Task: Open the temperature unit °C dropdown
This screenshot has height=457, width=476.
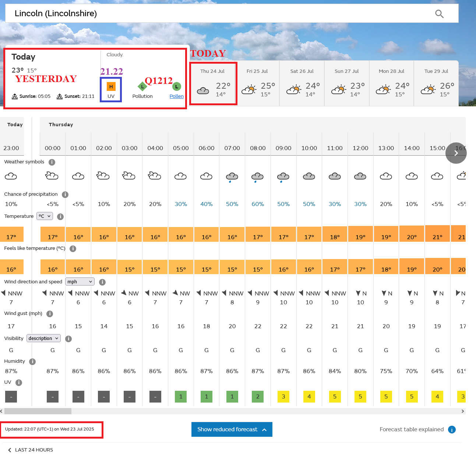Action: [x=45, y=216]
